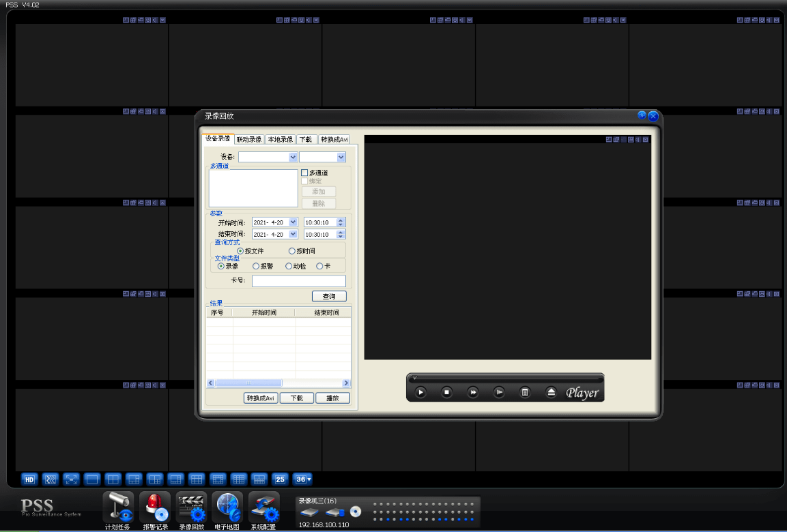787x532 pixels.
Task: Switch to the 联动录像 tab
Action: 249,139
